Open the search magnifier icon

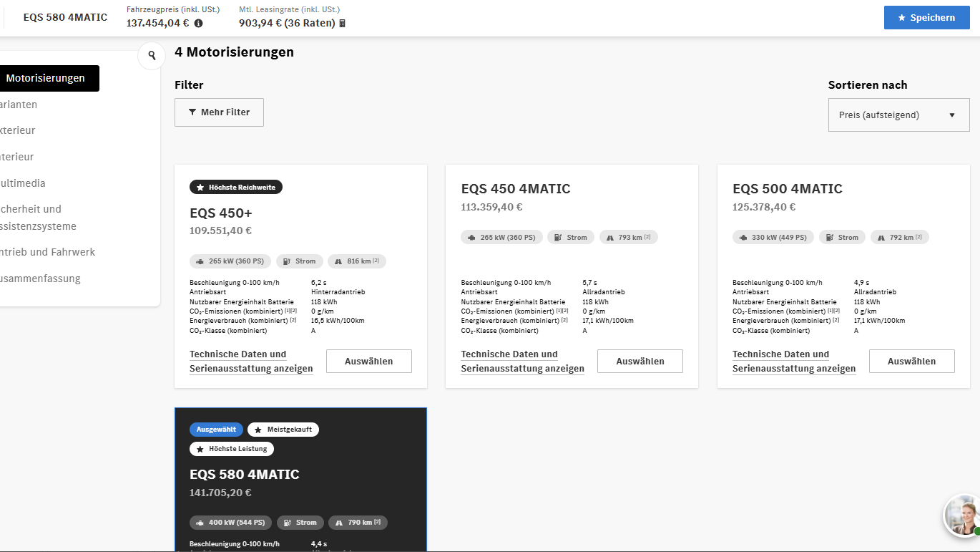tap(151, 55)
